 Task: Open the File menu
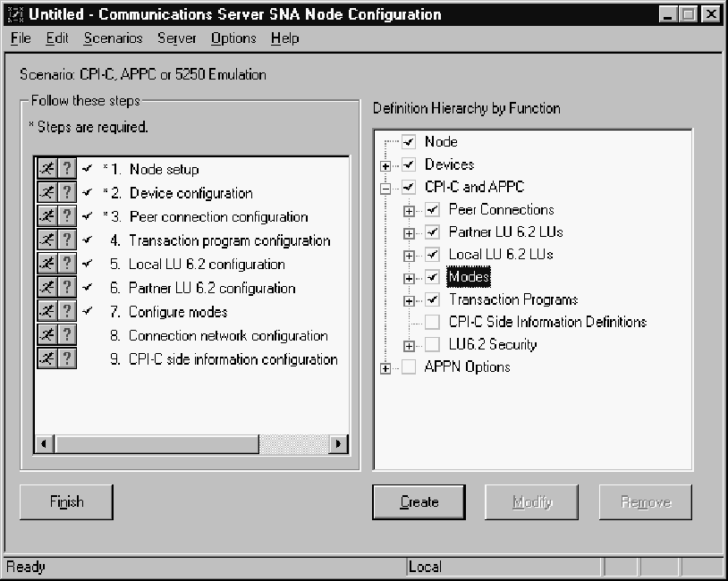coord(21,38)
